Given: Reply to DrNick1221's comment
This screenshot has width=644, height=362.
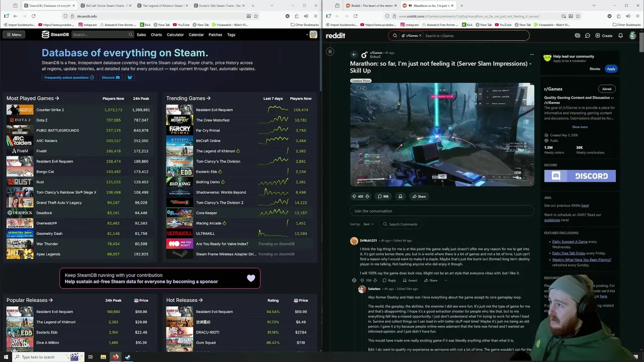Looking at the screenshot, I should [389, 281].
